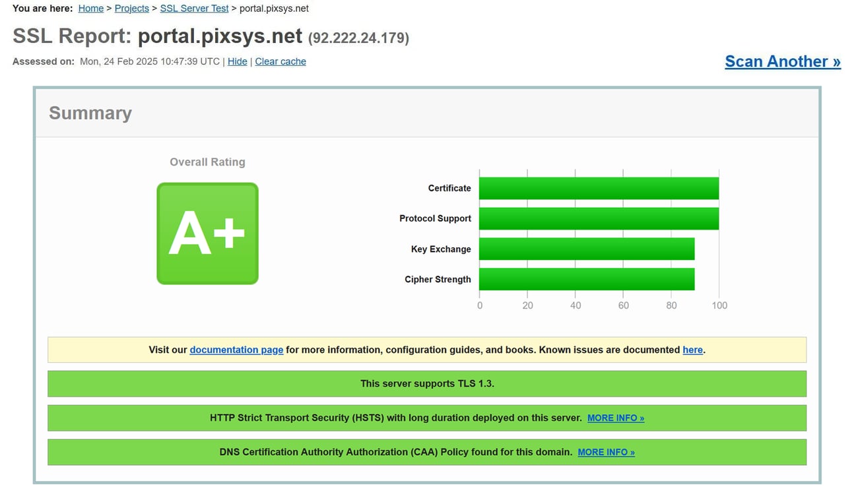
Task: Open the documentation page link
Action: click(x=236, y=350)
